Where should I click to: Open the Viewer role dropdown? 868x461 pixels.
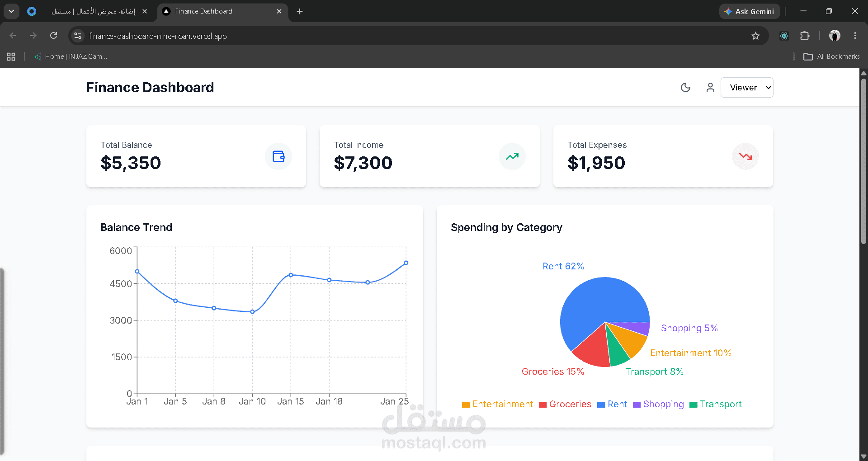tap(747, 88)
